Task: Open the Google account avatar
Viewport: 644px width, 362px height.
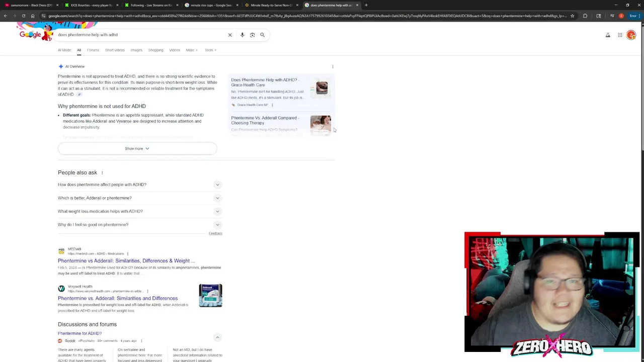Action: click(631, 35)
